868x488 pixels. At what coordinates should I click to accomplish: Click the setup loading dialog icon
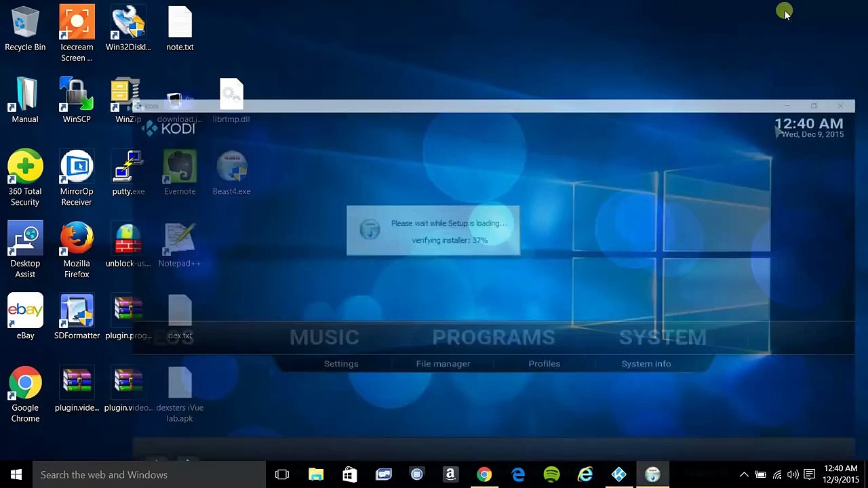(370, 230)
